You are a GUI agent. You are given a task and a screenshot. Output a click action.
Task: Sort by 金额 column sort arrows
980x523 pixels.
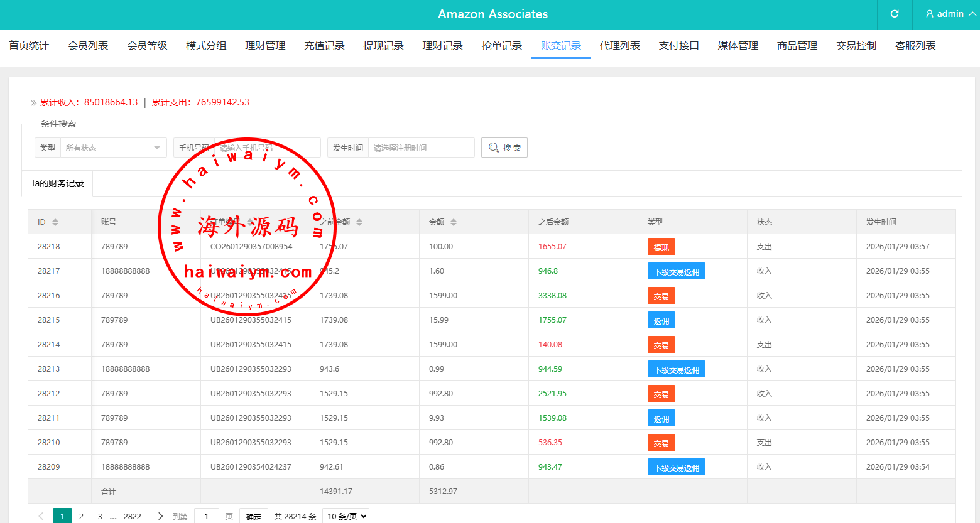[x=454, y=222]
